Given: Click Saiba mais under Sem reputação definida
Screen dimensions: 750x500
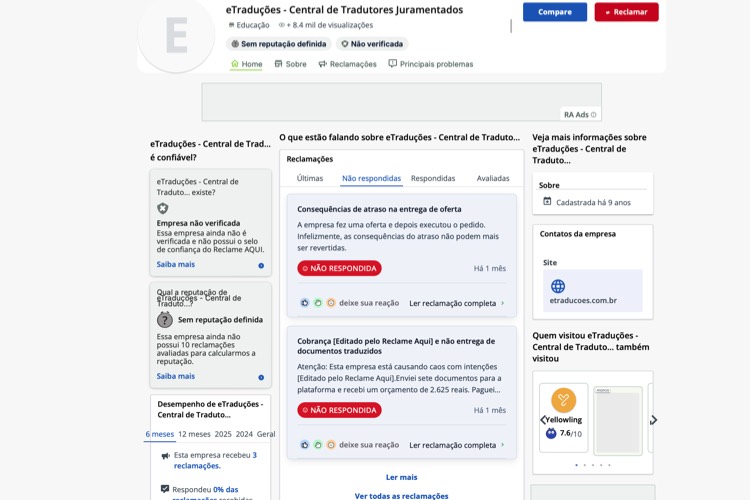Looking at the screenshot, I should click(176, 376).
